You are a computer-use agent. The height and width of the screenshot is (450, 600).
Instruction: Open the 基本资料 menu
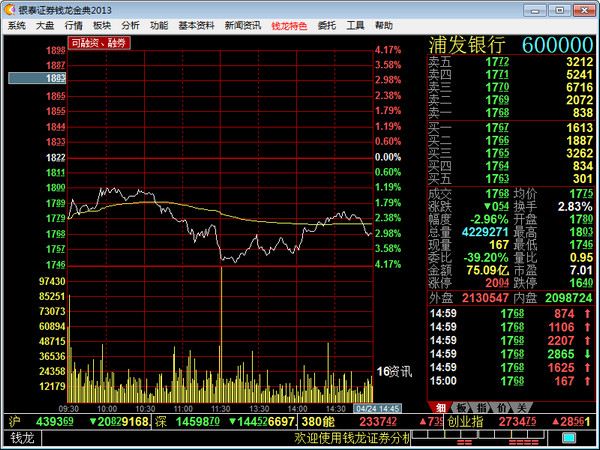click(196, 26)
